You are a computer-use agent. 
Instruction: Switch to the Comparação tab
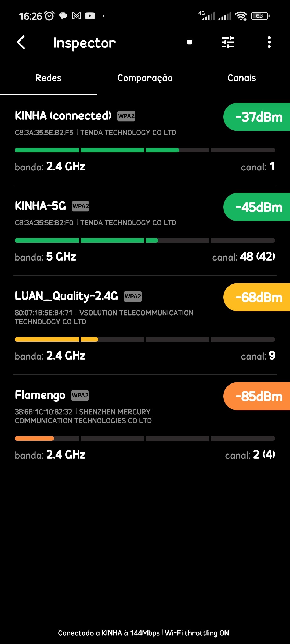tap(145, 78)
